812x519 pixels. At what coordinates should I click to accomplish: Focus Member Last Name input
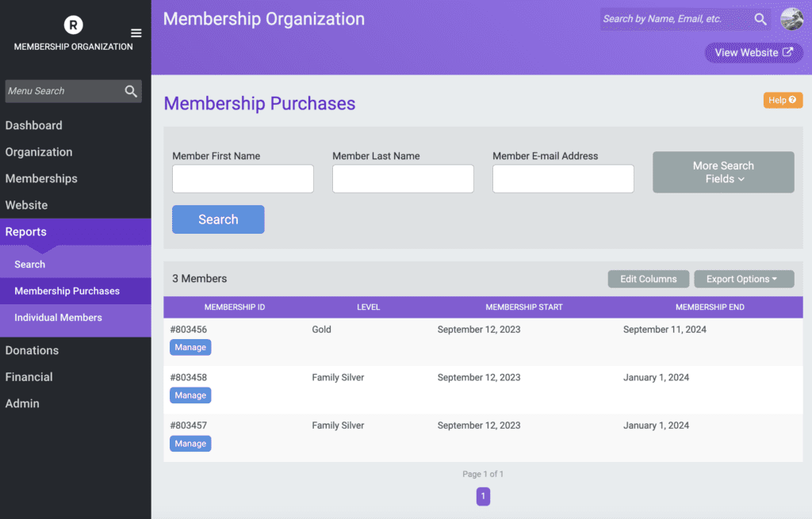[x=403, y=178]
